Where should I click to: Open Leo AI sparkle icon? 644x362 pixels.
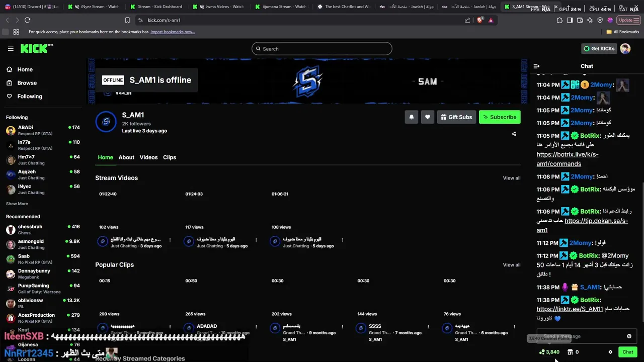590,20
